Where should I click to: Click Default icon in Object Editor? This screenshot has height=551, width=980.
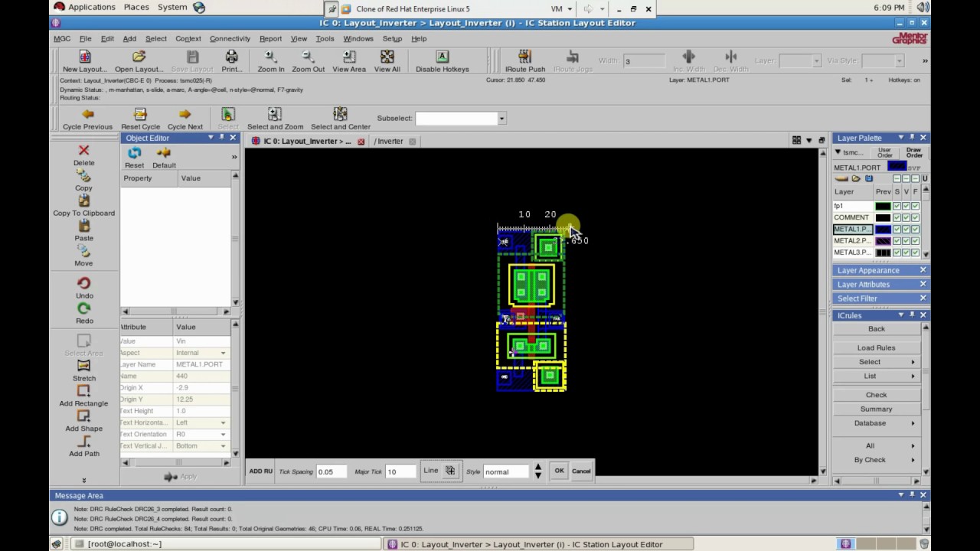point(163,153)
